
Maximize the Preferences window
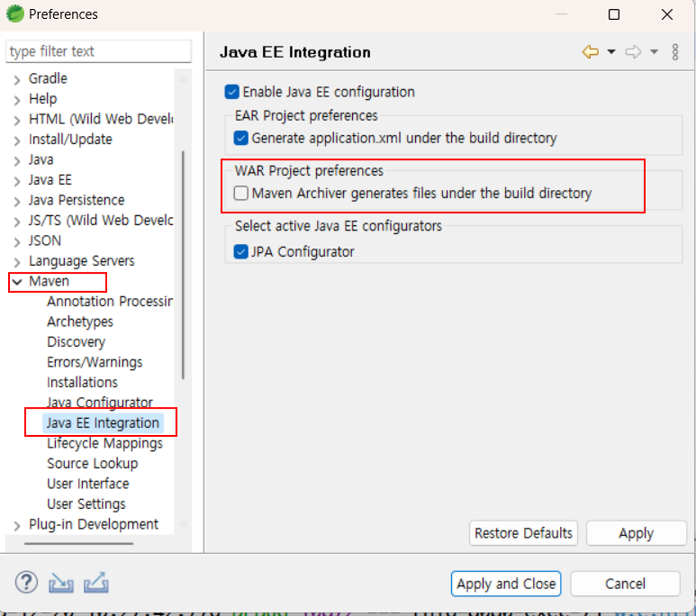(614, 14)
